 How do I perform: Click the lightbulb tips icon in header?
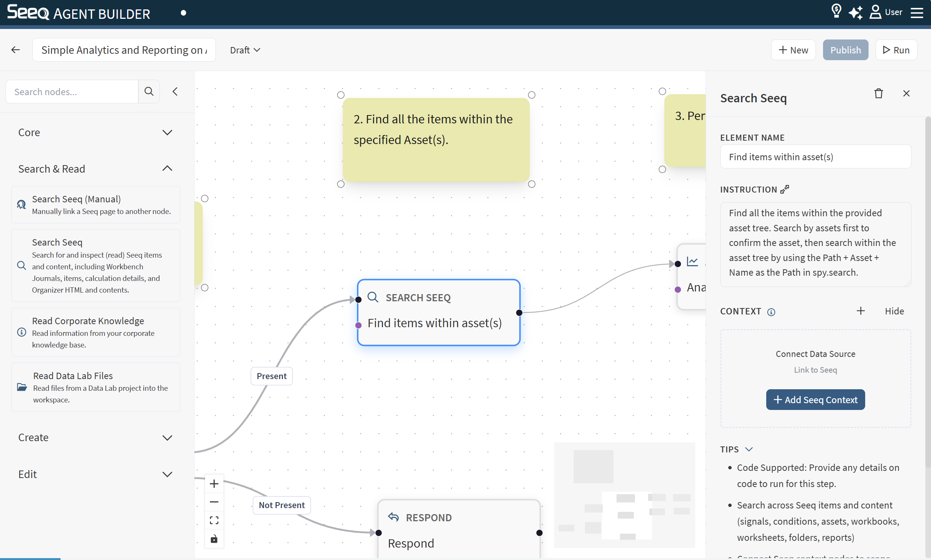click(836, 11)
